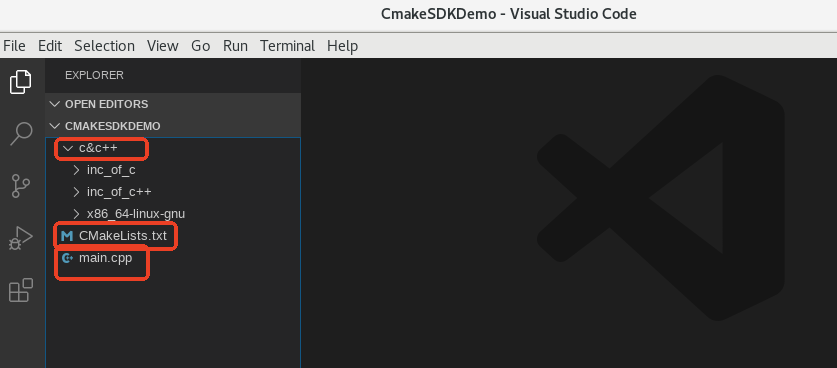Image resolution: width=837 pixels, height=368 pixels.
Task: Open the Search view icon
Action: pyautogui.click(x=21, y=133)
